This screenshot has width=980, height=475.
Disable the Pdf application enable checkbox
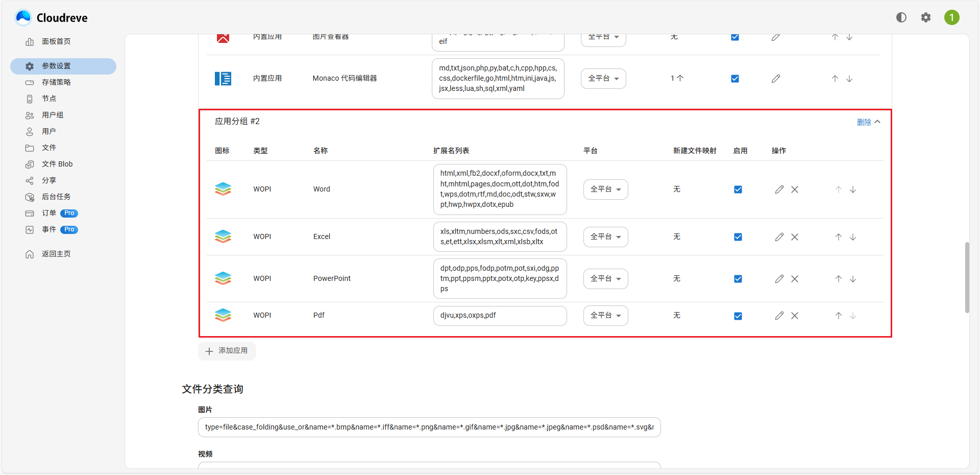(x=738, y=316)
